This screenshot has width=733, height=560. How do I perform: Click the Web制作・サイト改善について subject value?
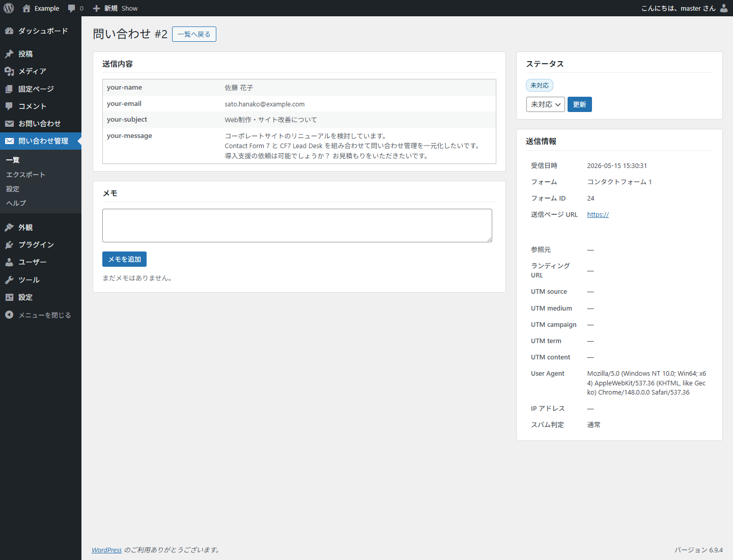(x=271, y=120)
